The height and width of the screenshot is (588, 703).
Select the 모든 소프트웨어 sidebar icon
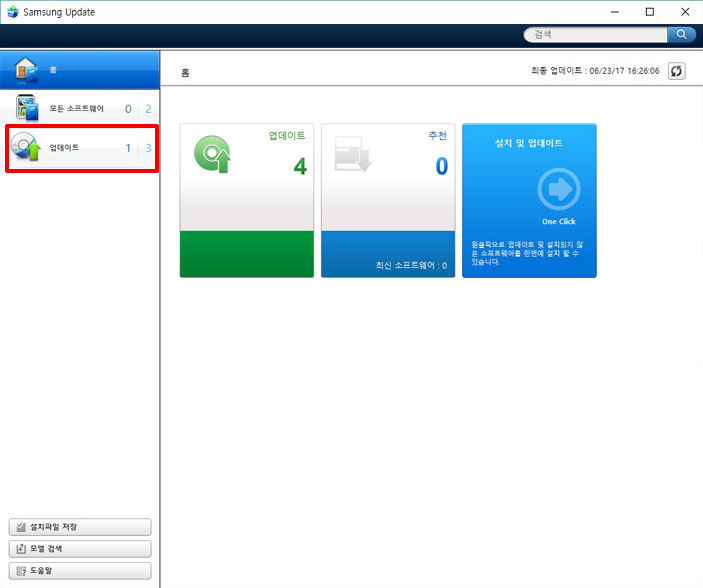pos(25,108)
